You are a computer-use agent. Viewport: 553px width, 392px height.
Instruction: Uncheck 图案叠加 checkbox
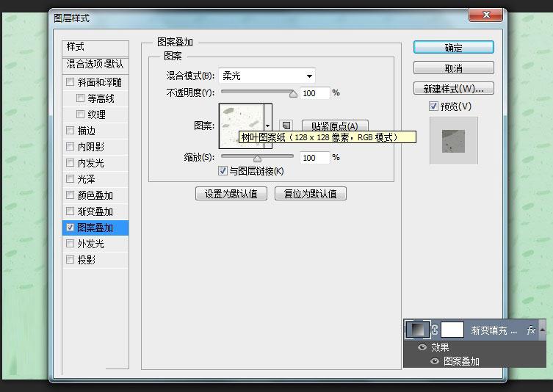pos(70,228)
